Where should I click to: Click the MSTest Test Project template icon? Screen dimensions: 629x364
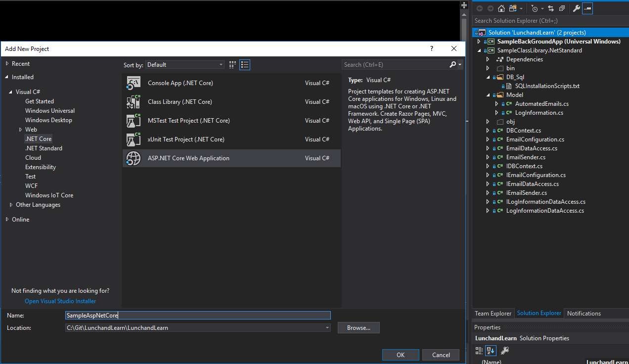(x=134, y=121)
